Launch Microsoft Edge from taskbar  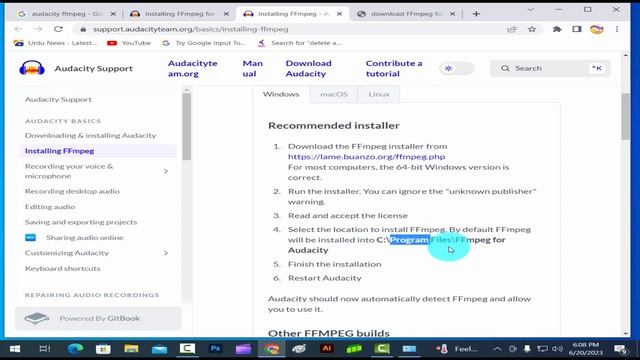pyautogui.click(x=75, y=349)
